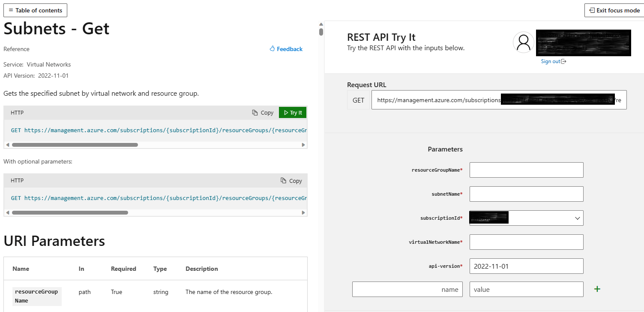Sign out of the REST API Try It panel
Image resolution: width=644 pixels, height=312 pixels.
[551, 61]
